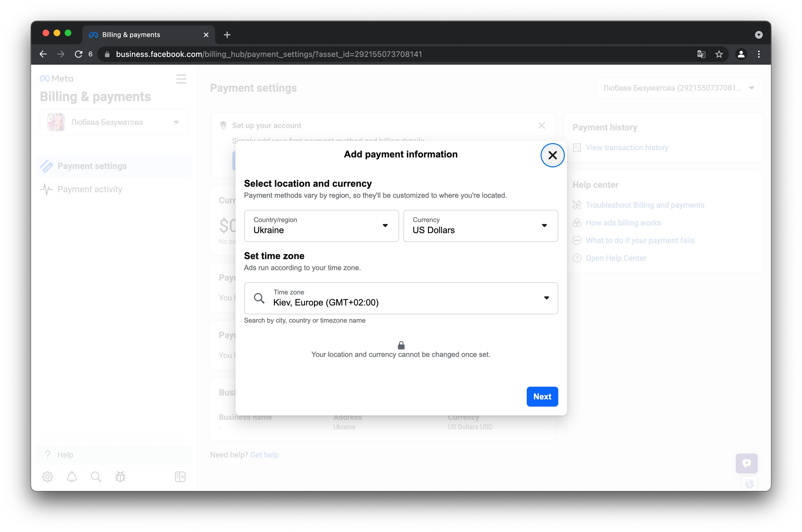The height and width of the screenshot is (532, 802).
Task: Open the Любава Безуматова account selector in sidebar
Action: point(113,122)
